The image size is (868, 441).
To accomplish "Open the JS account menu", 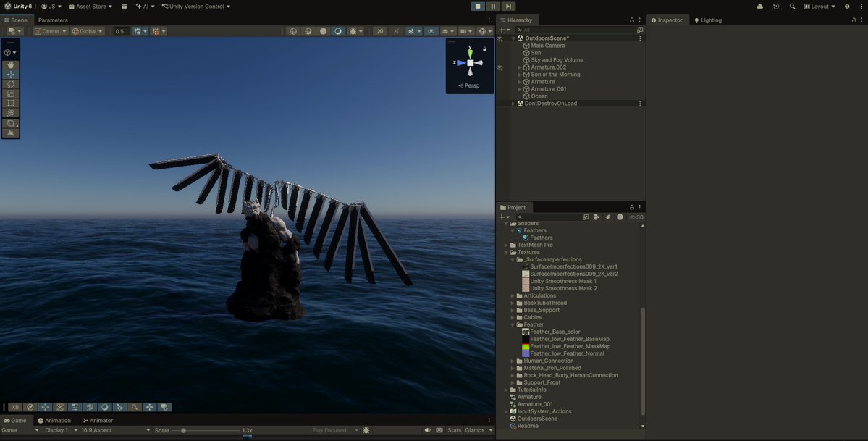I will tap(51, 7).
